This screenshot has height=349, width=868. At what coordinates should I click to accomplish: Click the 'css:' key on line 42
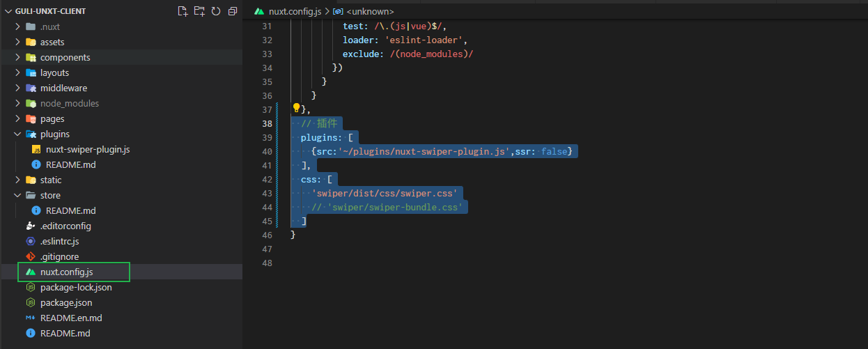(311, 179)
